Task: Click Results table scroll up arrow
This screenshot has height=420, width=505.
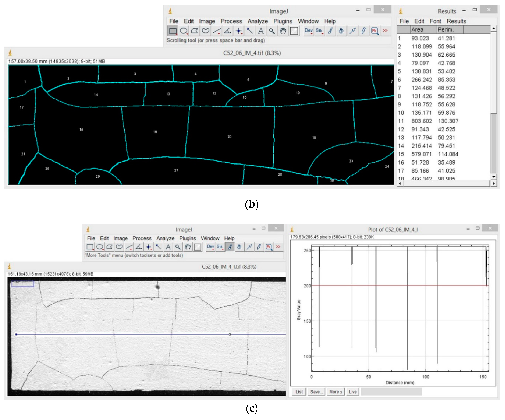Action: point(493,29)
